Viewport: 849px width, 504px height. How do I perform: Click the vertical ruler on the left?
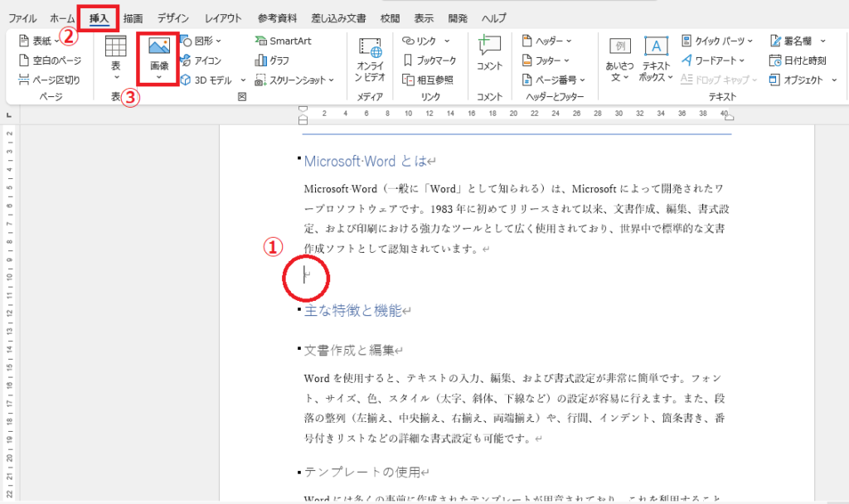click(x=9, y=312)
